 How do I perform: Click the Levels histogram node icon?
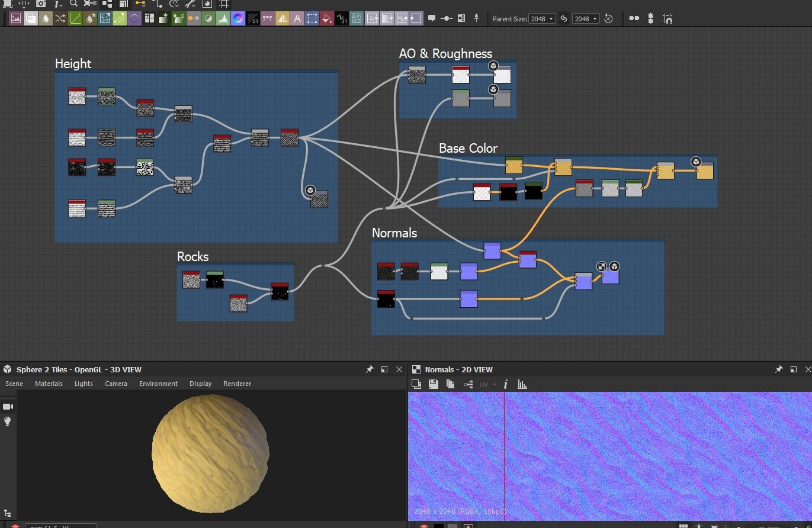223,18
